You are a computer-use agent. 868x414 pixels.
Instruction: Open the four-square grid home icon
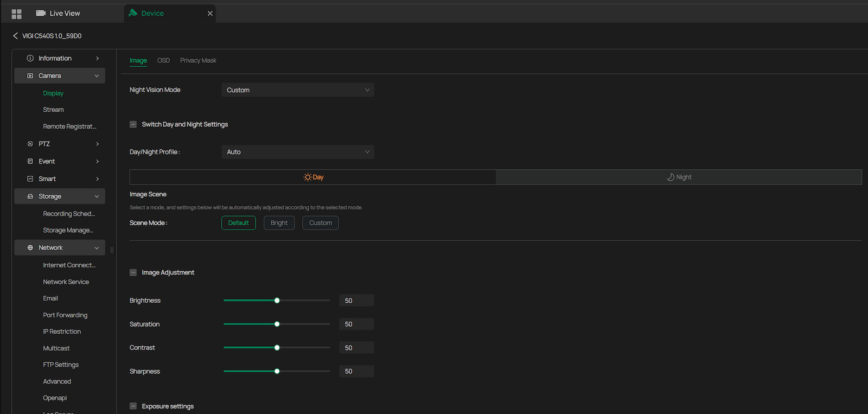(16, 14)
